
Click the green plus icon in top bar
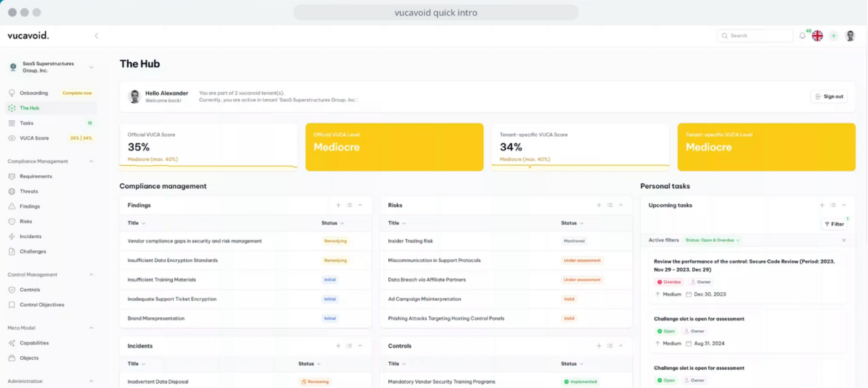[833, 35]
